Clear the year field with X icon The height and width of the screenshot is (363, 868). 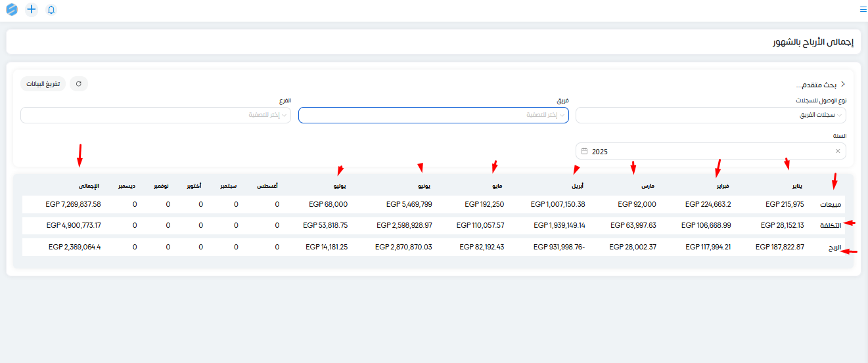click(838, 151)
